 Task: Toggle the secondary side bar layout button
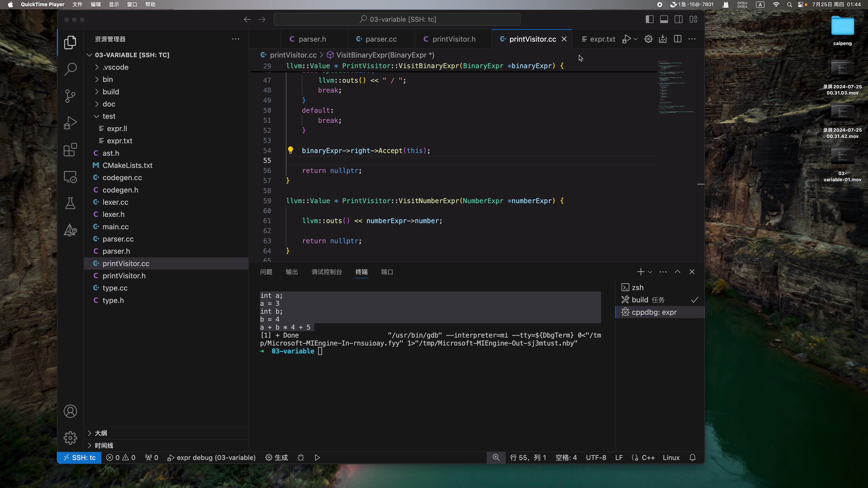(679, 19)
